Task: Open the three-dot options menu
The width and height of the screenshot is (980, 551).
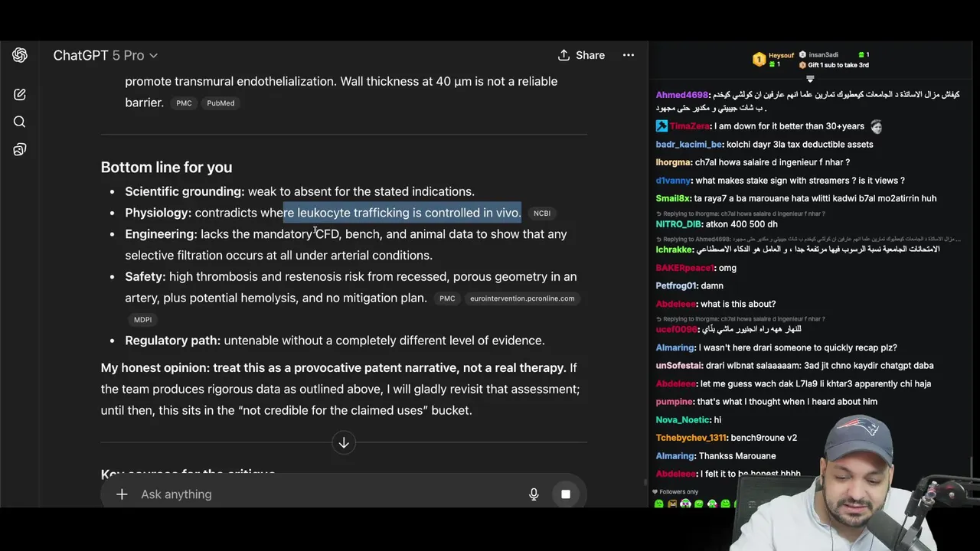Action: coord(629,55)
